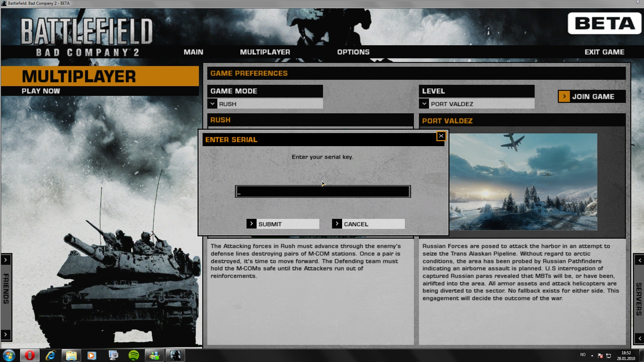644x362 pixels.
Task: Open the network status tray icon
Action: (608, 356)
